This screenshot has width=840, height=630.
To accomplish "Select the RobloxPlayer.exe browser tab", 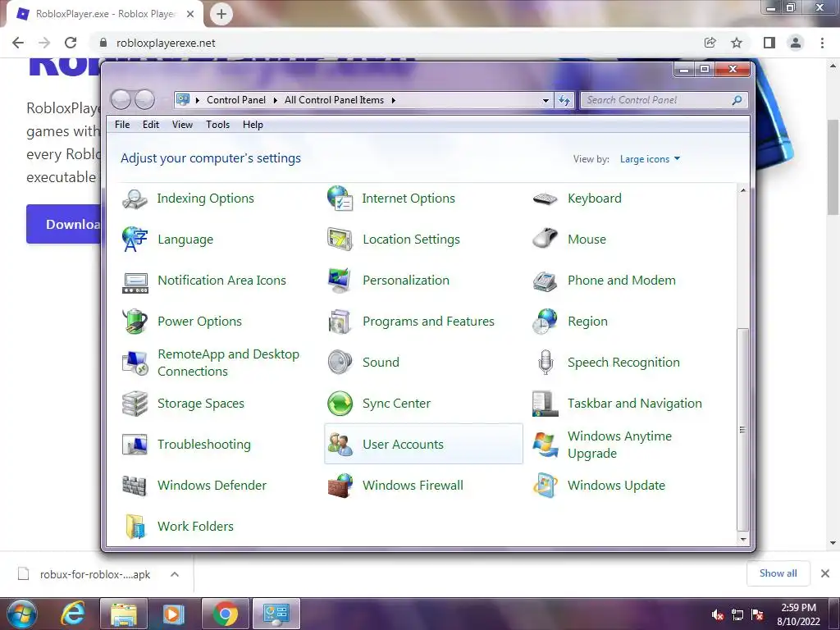I will coord(104,14).
